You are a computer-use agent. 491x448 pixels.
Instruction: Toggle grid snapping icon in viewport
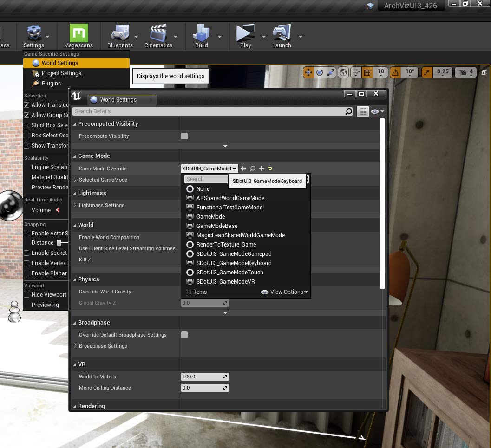click(367, 72)
